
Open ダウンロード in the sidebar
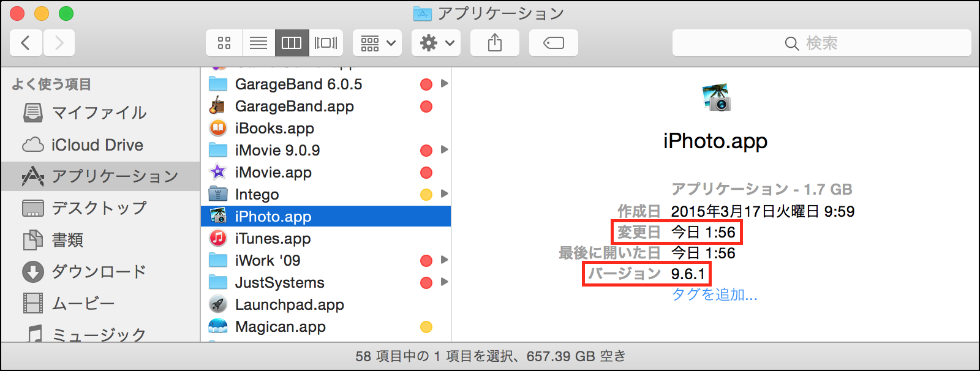(100, 272)
